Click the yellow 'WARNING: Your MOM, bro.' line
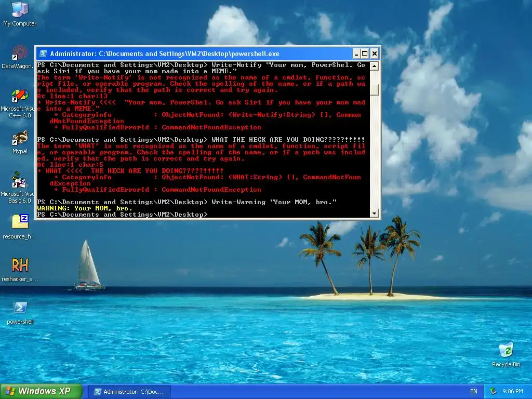The image size is (532, 399). (85, 208)
